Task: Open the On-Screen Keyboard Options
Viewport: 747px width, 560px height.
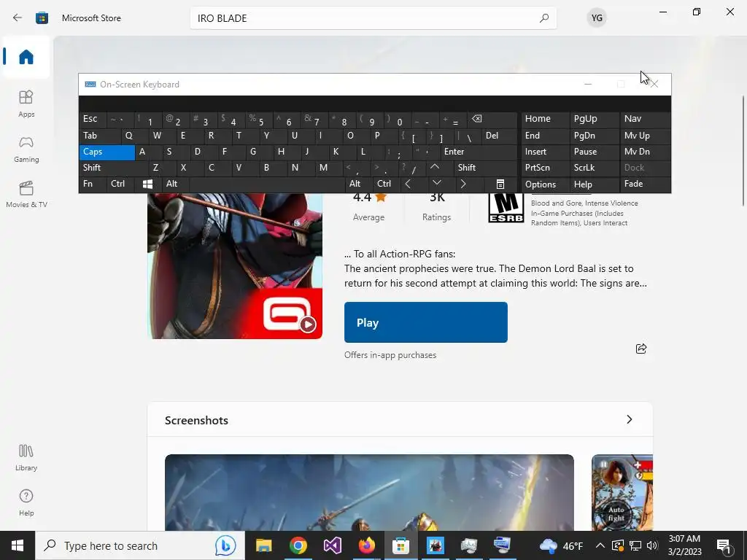Action: pyautogui.click(x=544, y=184)
